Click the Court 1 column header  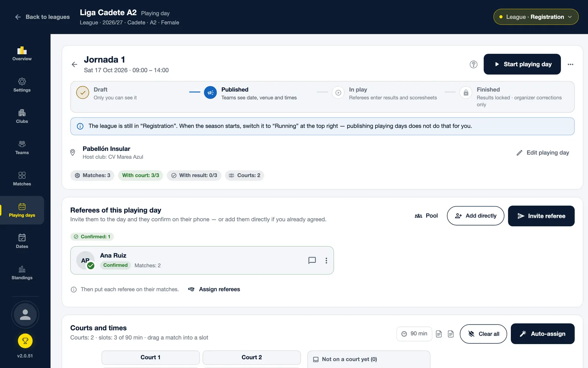(x=151, y=357)
